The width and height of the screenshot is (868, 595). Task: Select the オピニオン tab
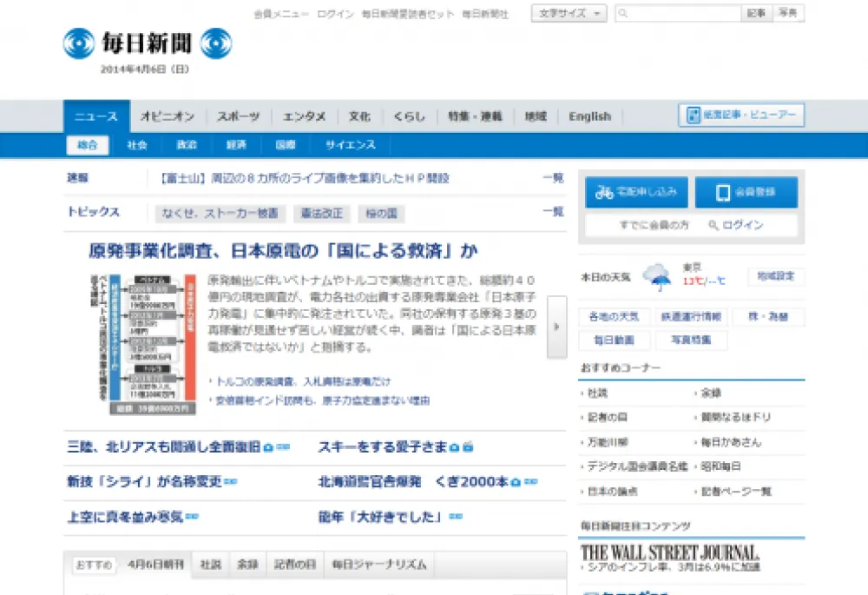pyautogui.click(x=168, y=116)
